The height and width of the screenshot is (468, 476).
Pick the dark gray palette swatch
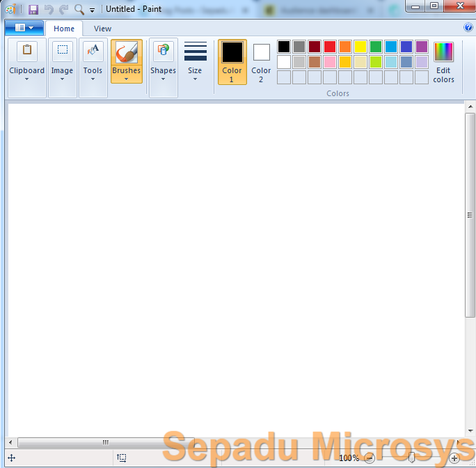(x=299, y=47)
